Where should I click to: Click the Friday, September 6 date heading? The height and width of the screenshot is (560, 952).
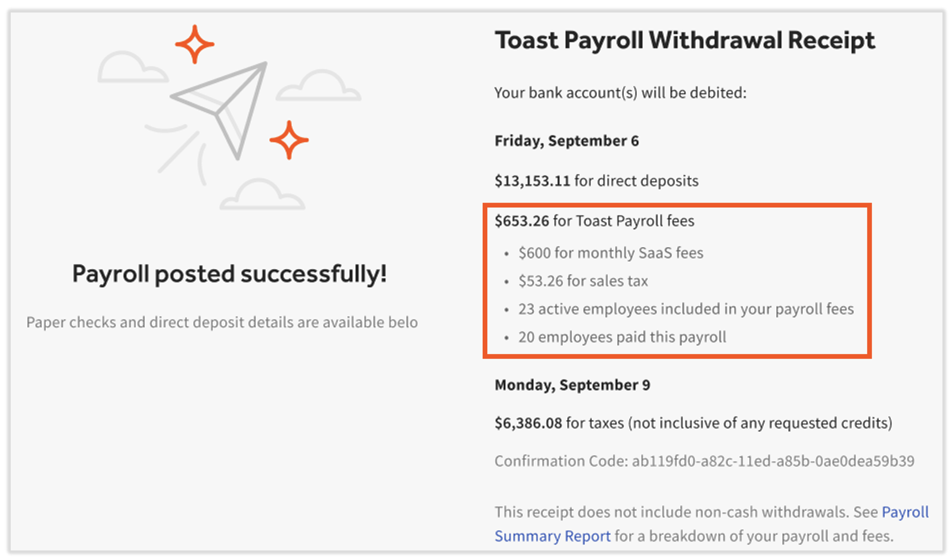pyautogui.click(x=567, y=141)
